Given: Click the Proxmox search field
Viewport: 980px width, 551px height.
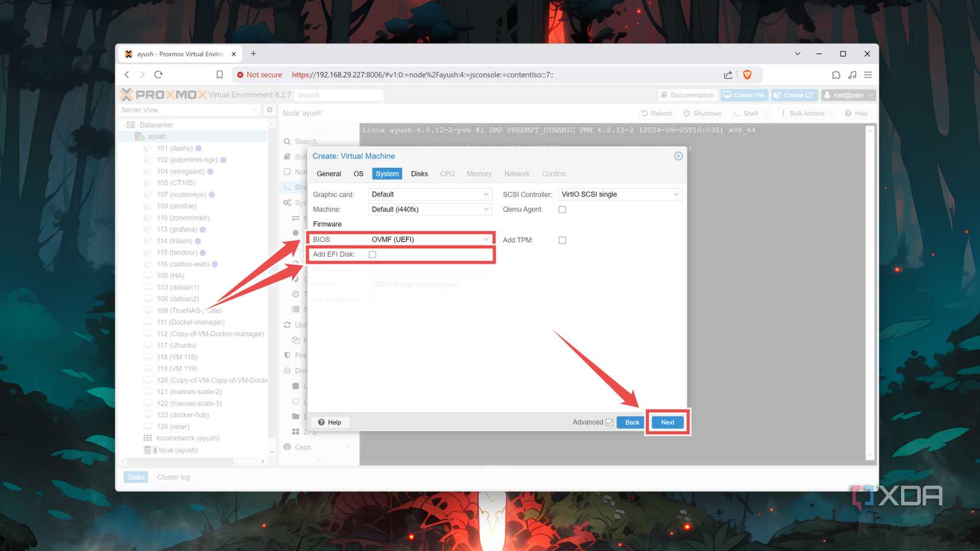Looking at the screenshot, I should [339, 95].
